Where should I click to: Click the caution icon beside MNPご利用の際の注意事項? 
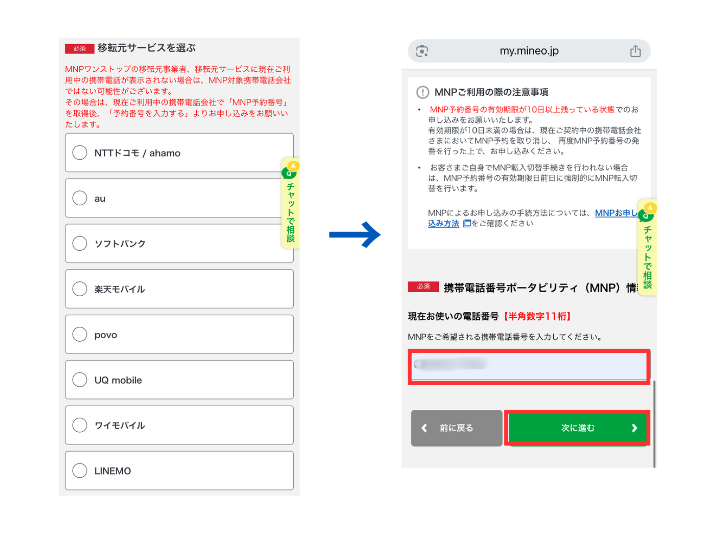coord(422,92)
